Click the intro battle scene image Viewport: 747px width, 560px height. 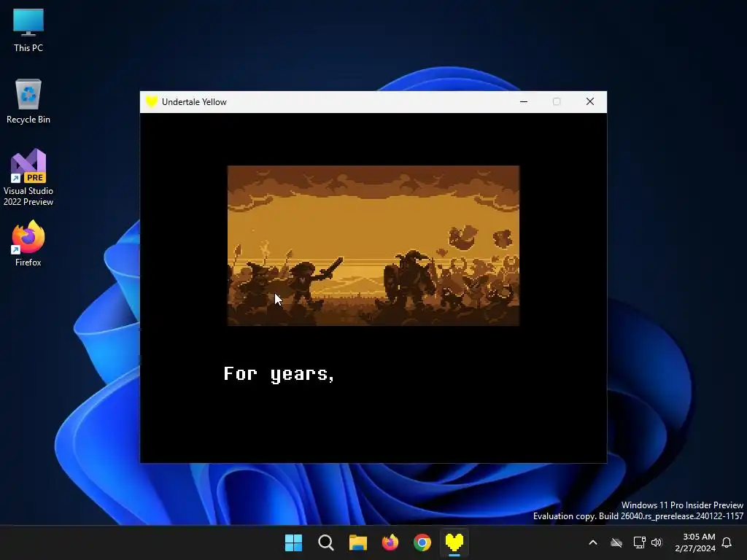pos(373,246)
